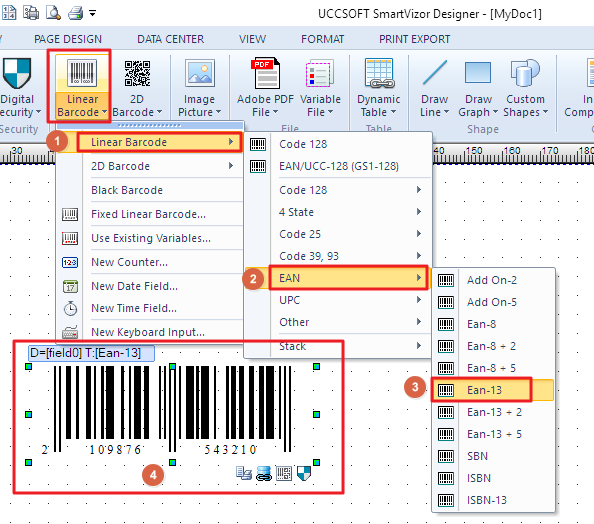Click New Date Field entry
Screen dimensions: 594x524
pos(150,286)
